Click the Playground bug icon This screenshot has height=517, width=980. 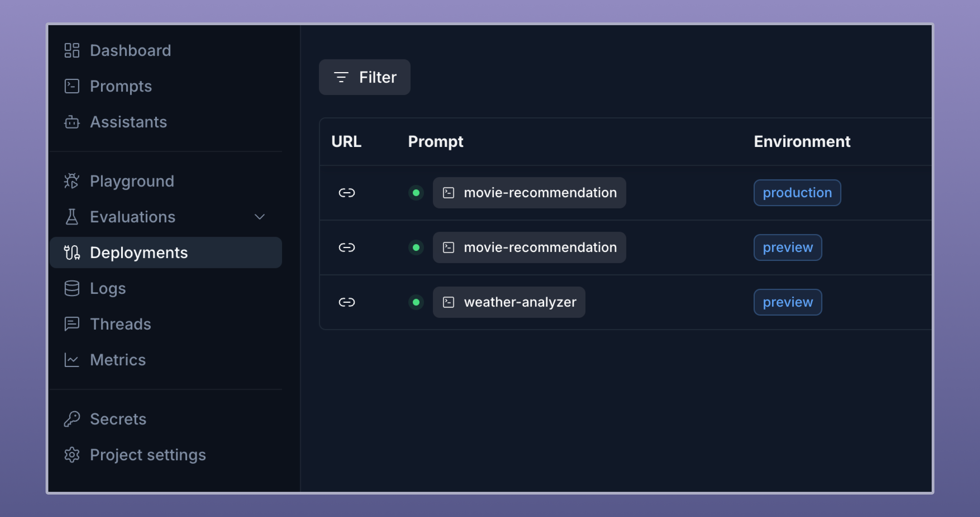tap(71, 181)
